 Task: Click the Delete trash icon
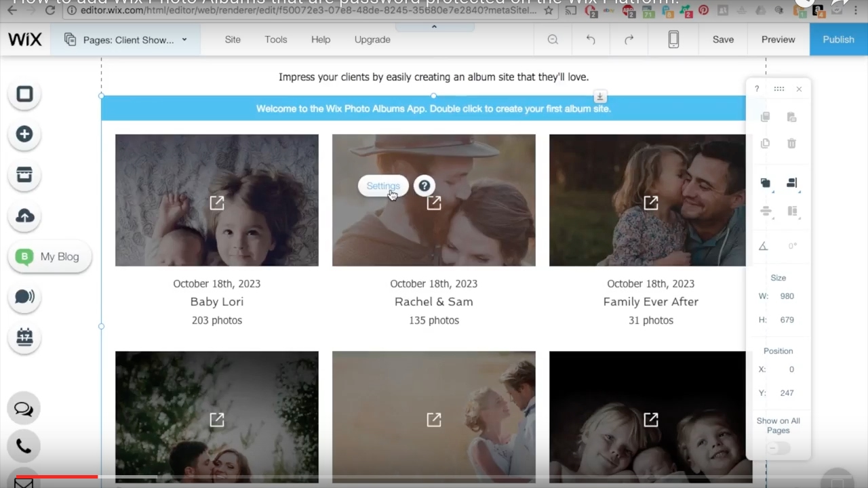791,144
